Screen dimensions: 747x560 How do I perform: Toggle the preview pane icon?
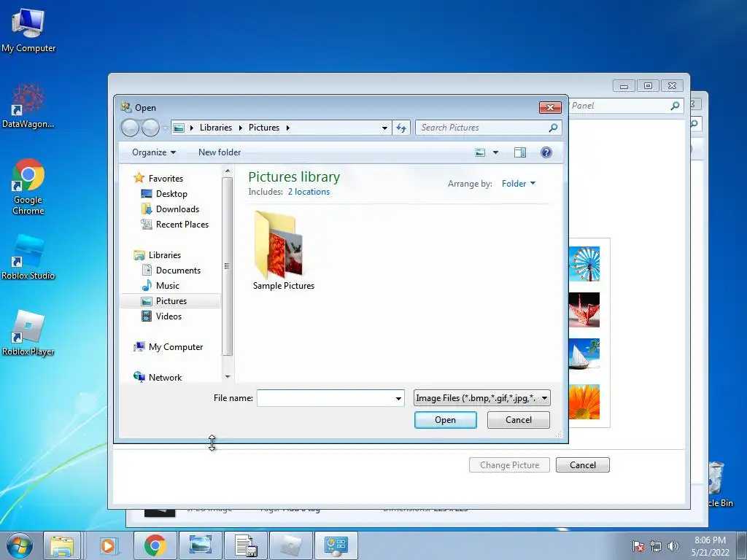point(519,152)
